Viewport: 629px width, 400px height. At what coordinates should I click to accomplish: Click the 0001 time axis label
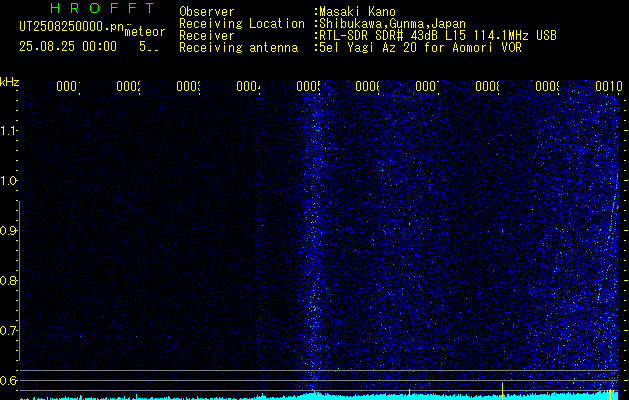[69, 86]
